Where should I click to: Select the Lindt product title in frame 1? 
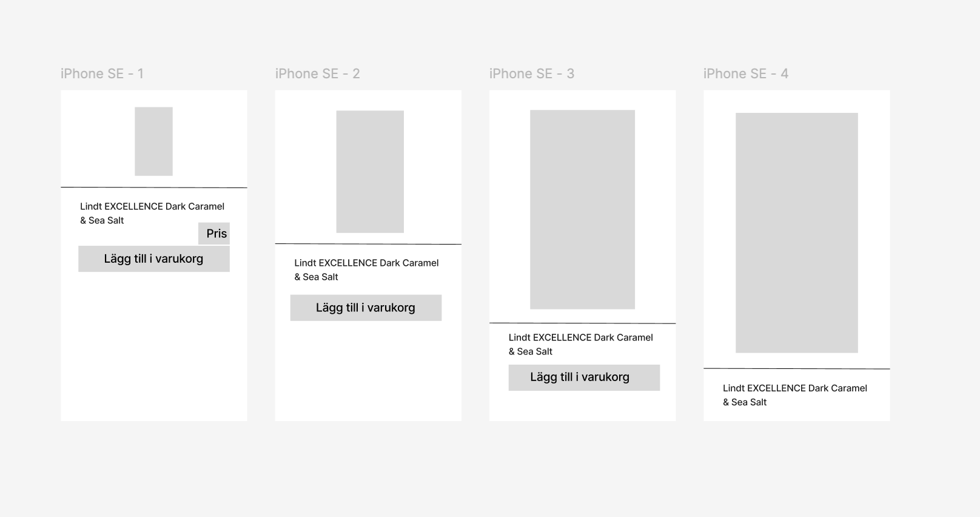tap(152, 214)
